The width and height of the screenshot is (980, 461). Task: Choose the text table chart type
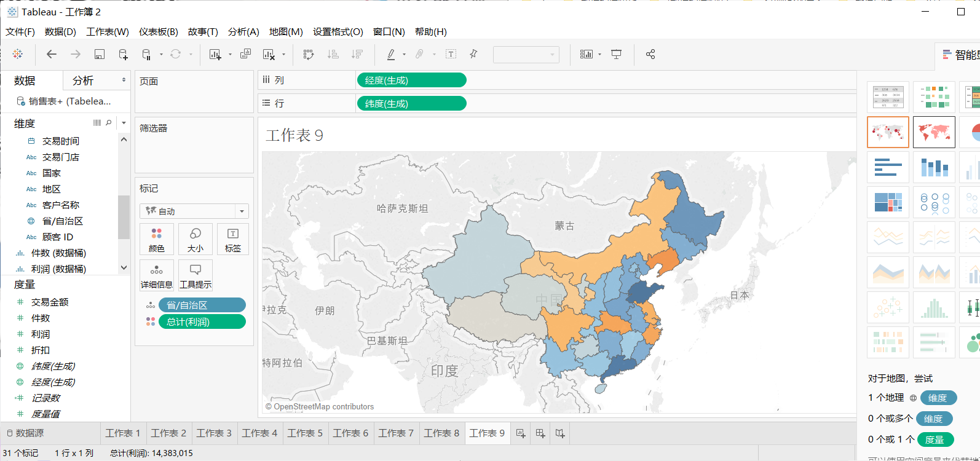888,97
